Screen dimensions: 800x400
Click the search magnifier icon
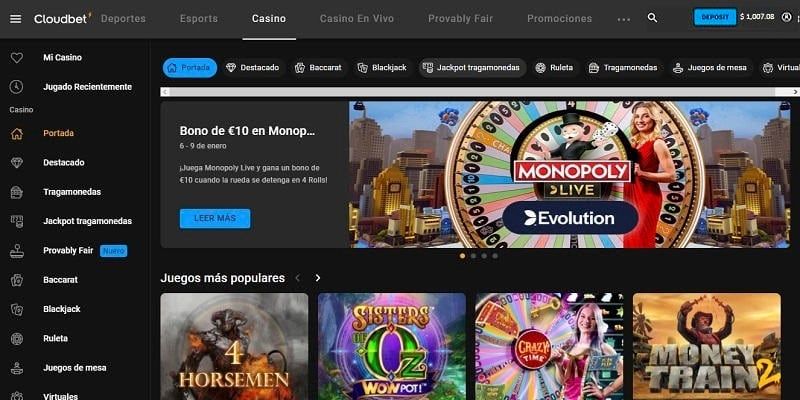point(652,17)
